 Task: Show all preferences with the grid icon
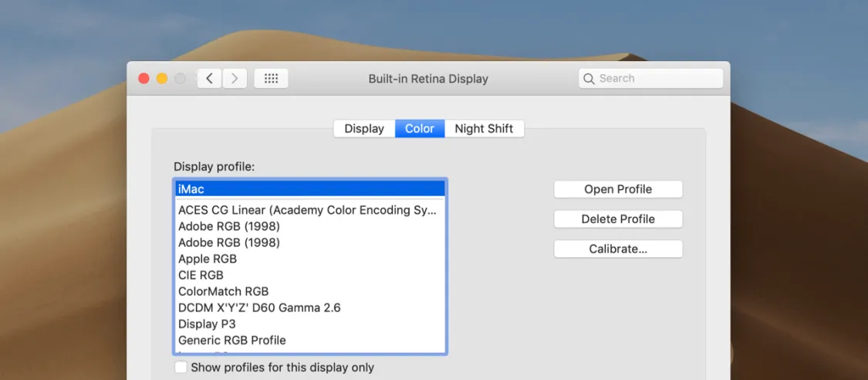271,79
